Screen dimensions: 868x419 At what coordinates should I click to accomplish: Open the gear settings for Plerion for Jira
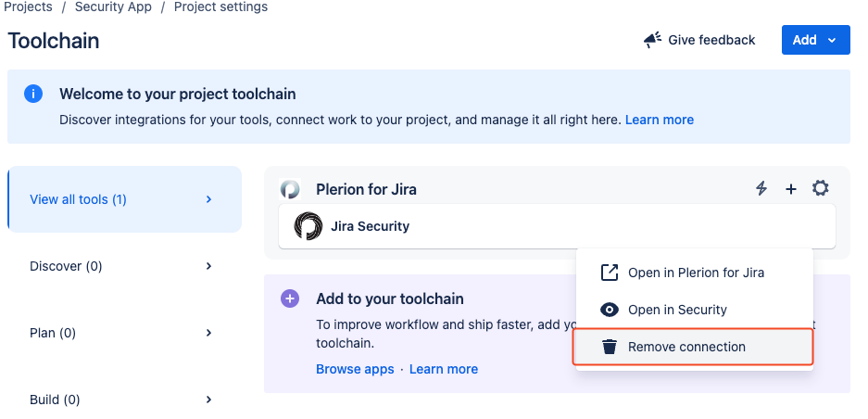pos(821,188)
